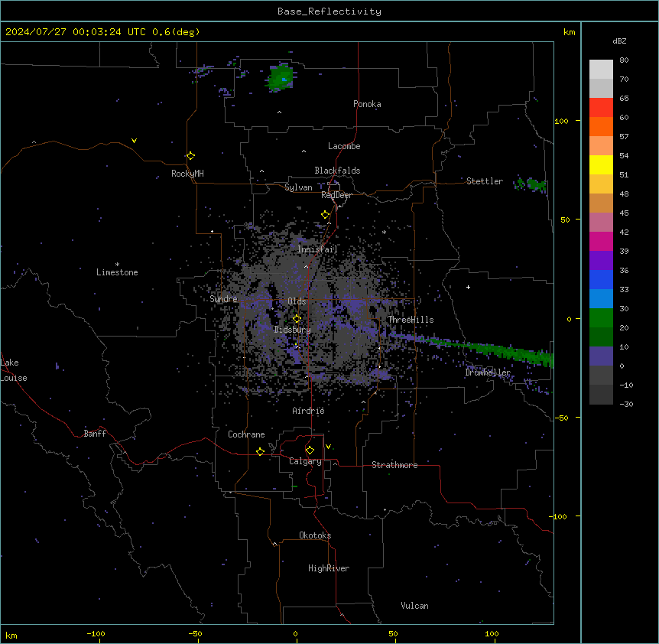This screenshot has height=644, width=659.
Task: Click the 80 value on the dBZ legend
Action: (624, 60)
